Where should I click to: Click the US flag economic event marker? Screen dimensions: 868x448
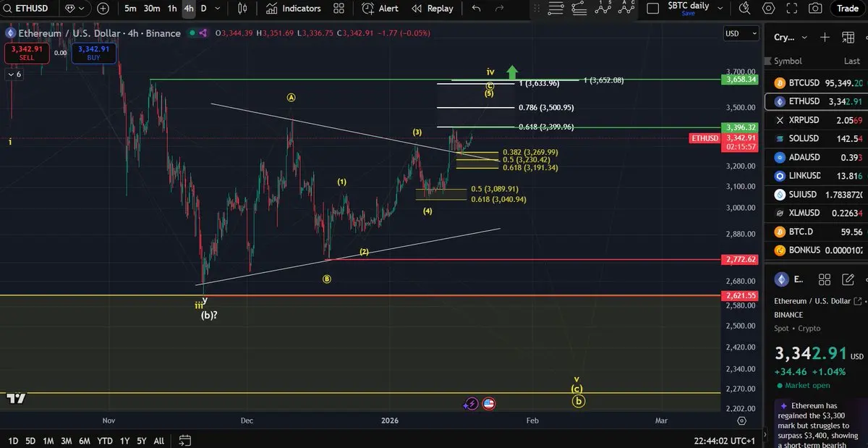click(x=488, y=404)
